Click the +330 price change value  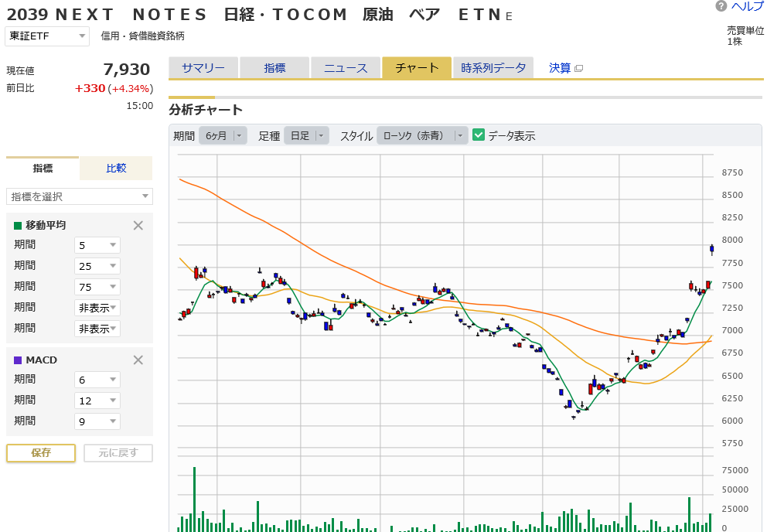90,88
